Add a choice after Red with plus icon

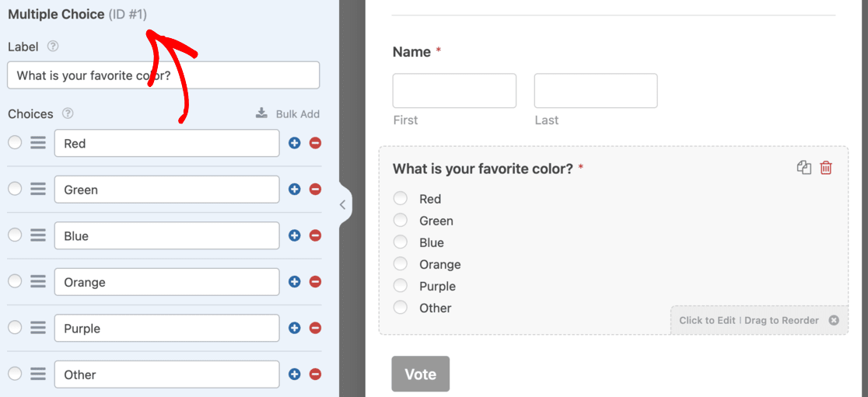pos(294,143)
